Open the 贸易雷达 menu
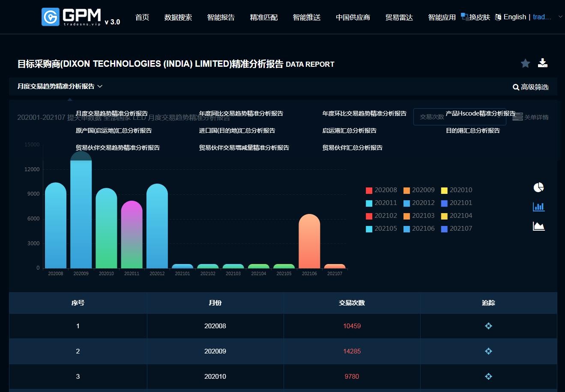The image size is (565, 392). pos(399,17)
